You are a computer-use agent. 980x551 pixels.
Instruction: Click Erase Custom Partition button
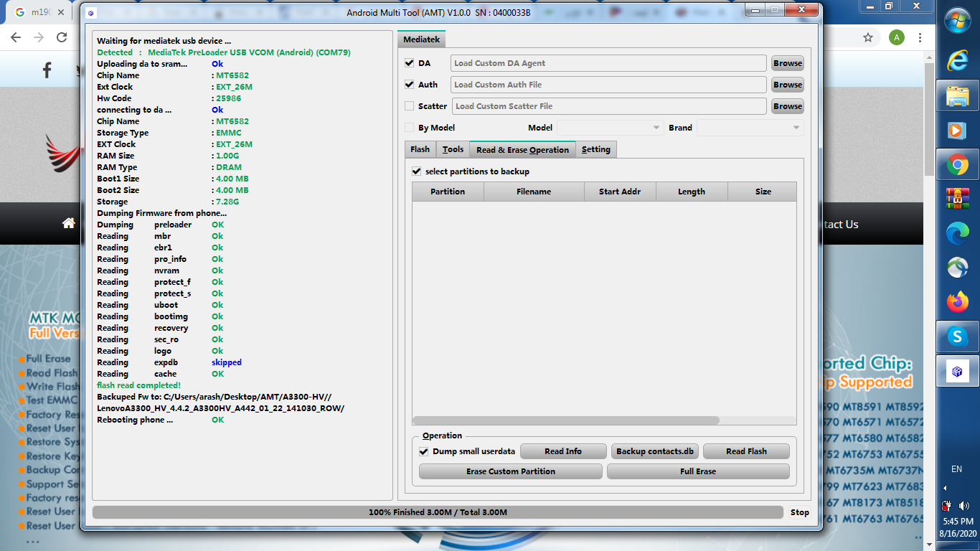pyautogui.click(x=511, y=471)
